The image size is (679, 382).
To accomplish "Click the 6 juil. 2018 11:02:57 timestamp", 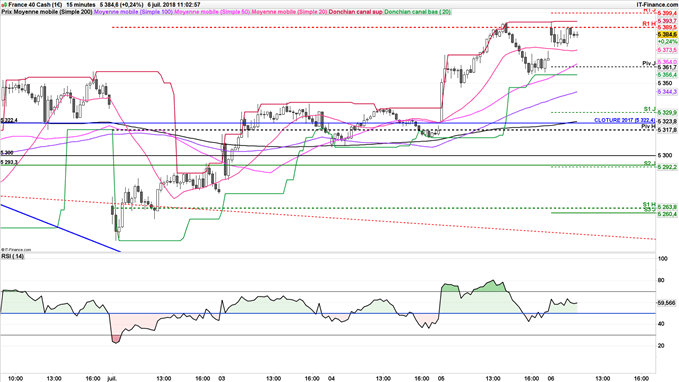I will pyautogui.click(x=173, y=5).
